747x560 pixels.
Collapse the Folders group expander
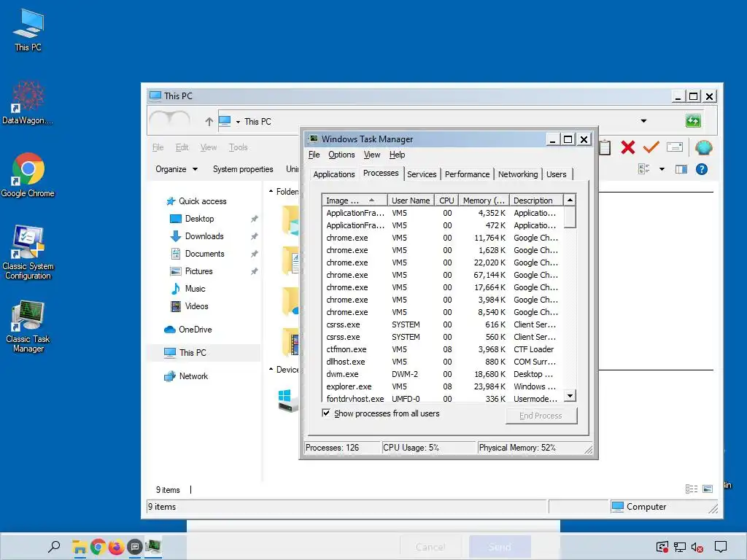271,192
